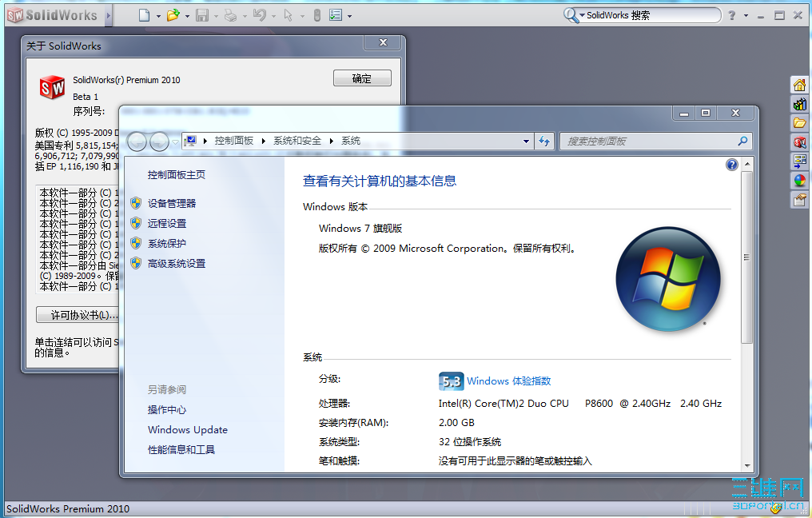Expand the Print dropdown arrow
Screen dimensions: 812x518
[245, 16]
